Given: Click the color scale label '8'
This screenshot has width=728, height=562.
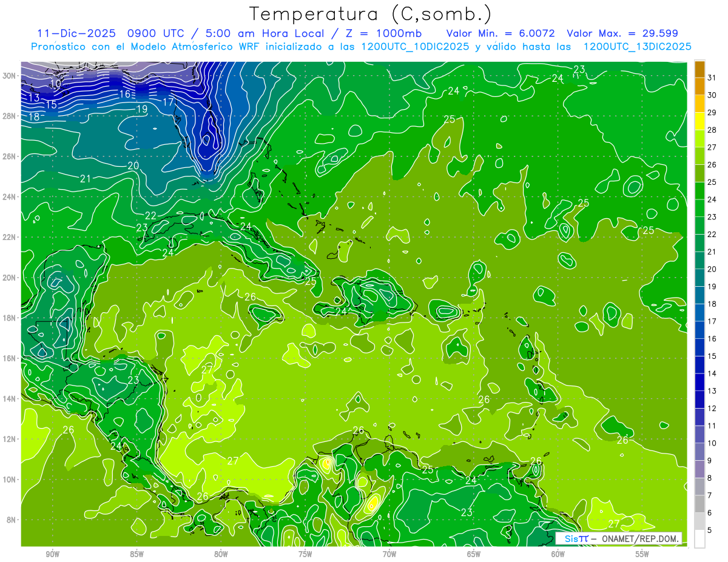Looking at the screenshot, I should click(x=710, y=478).
